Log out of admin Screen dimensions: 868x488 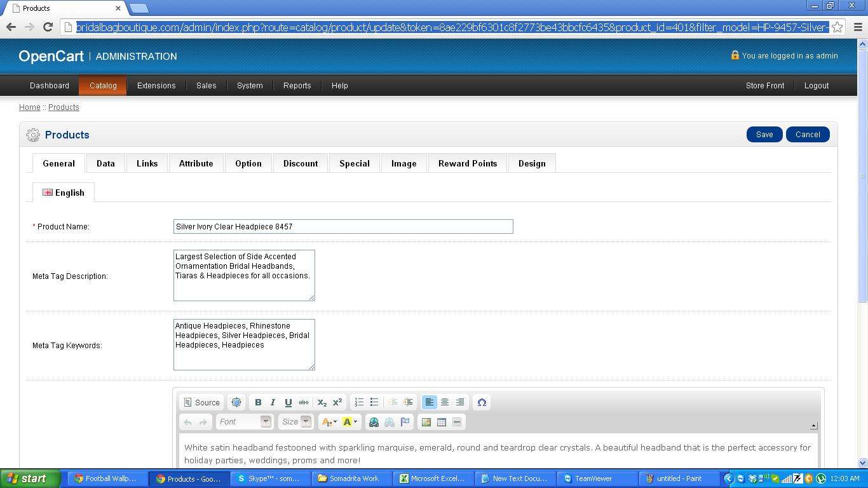point(817,85)
